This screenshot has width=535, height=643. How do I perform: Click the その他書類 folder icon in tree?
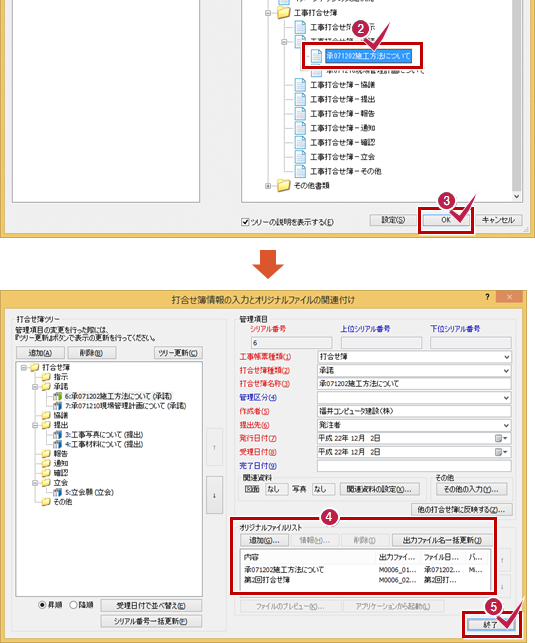click(283, 185)
